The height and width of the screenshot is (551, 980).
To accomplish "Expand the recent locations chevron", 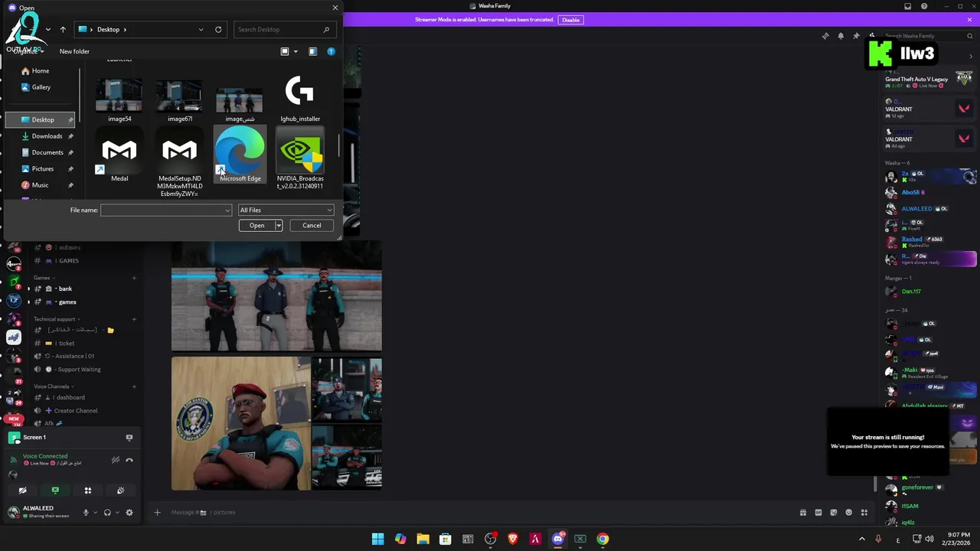I will tap(48, 29).
